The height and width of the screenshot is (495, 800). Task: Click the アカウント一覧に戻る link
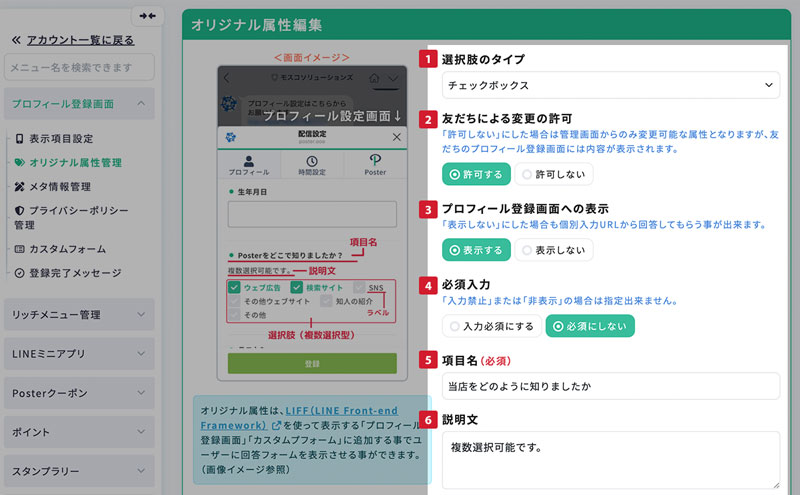click(80, 40)
